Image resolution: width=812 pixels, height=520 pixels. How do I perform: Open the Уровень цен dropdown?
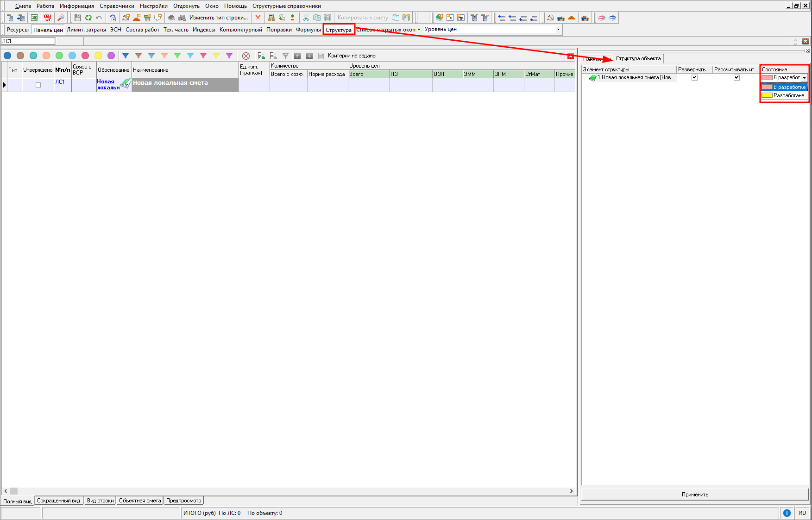point(558,29)
